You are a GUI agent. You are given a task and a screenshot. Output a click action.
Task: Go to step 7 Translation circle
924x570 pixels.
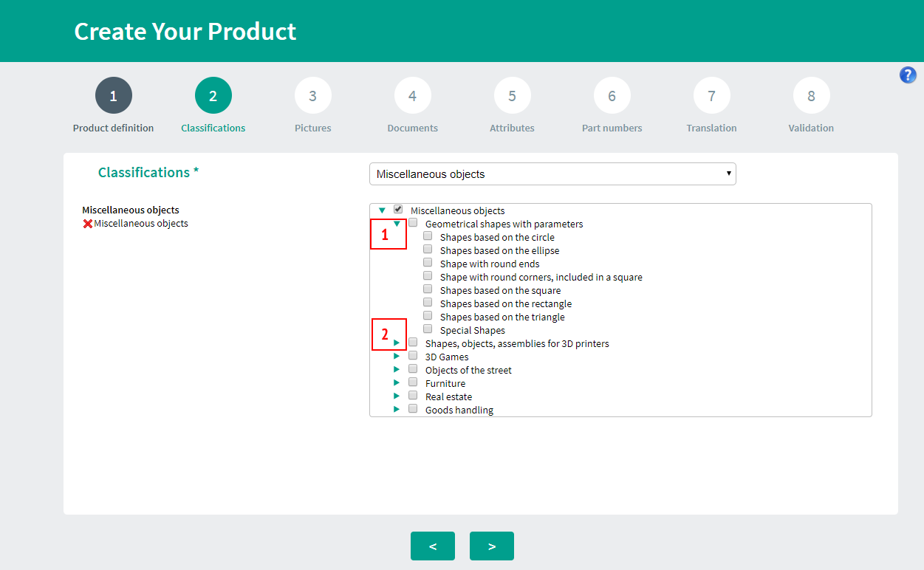(711, 95)
